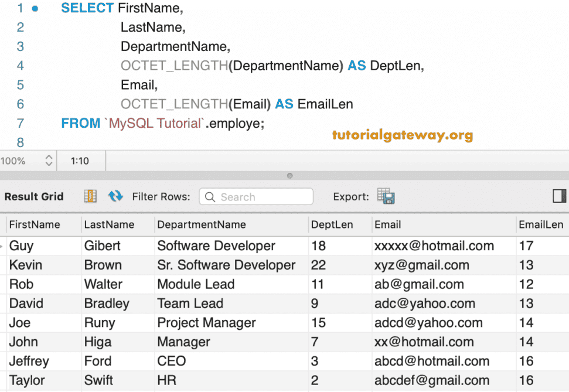Click the Email column header
The width and height of the screenshot is (569, 392).
point(388,224)
